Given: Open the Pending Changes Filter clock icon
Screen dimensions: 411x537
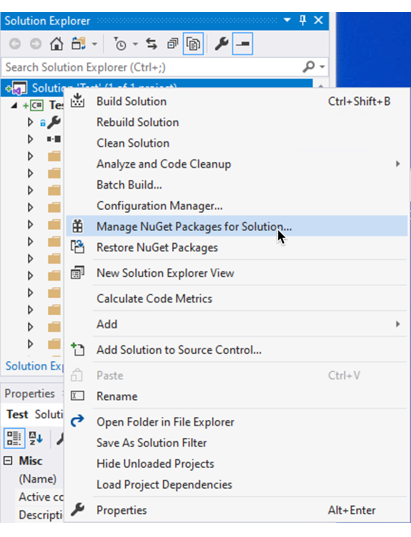Looking at the screenshot, I should pos(120,44).
